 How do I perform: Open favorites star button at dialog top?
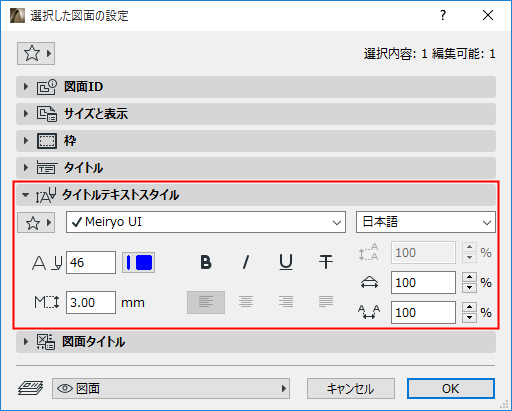(36, 53)
